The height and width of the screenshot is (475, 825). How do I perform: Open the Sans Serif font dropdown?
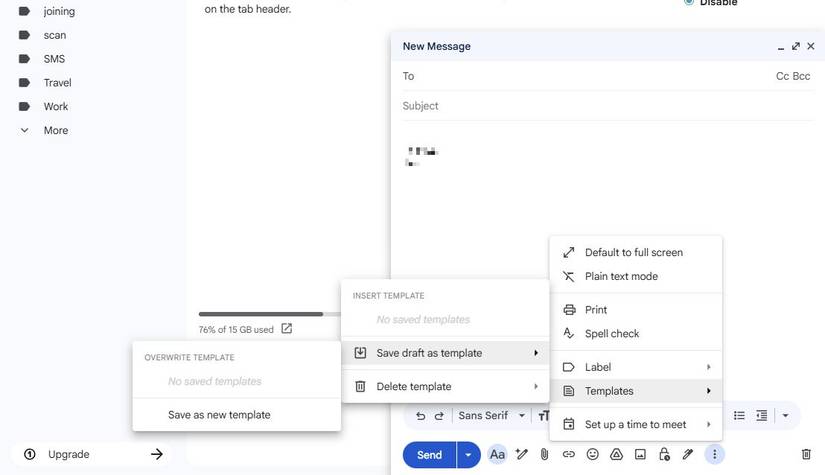[491, 416]
